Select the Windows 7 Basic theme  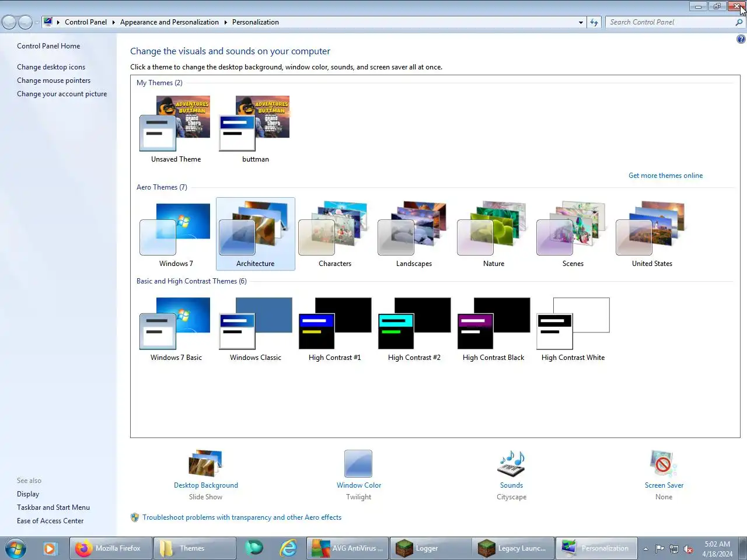click(x=176, y=328)
